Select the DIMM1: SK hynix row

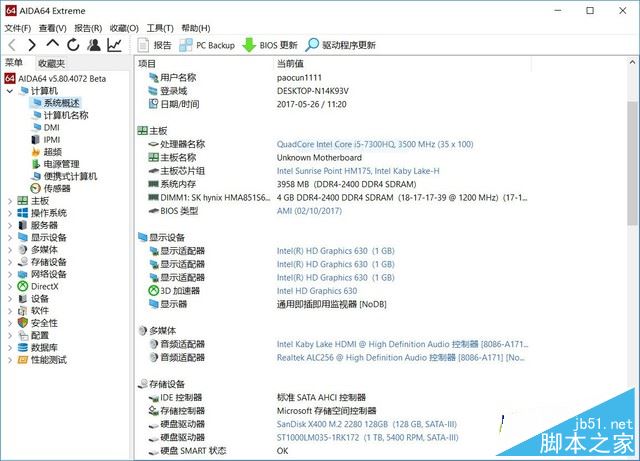[332, 198]
